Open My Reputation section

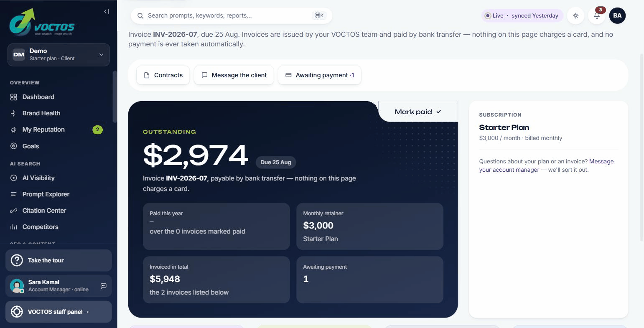click(59, 130)
